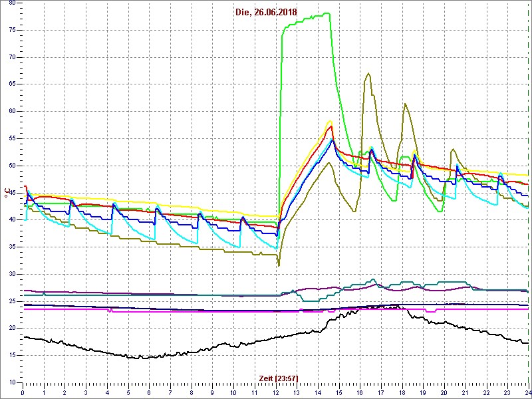Select the y-axis value 30
This screenshot has width=532, height=399.
point(11,274)
